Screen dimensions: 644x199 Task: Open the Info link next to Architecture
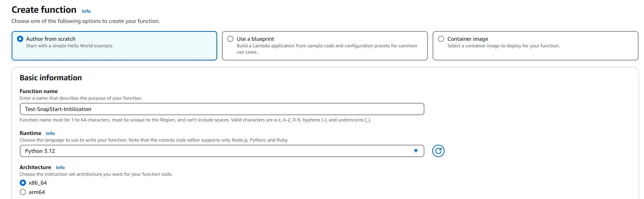pyautogui.click(x=60, y=168)
